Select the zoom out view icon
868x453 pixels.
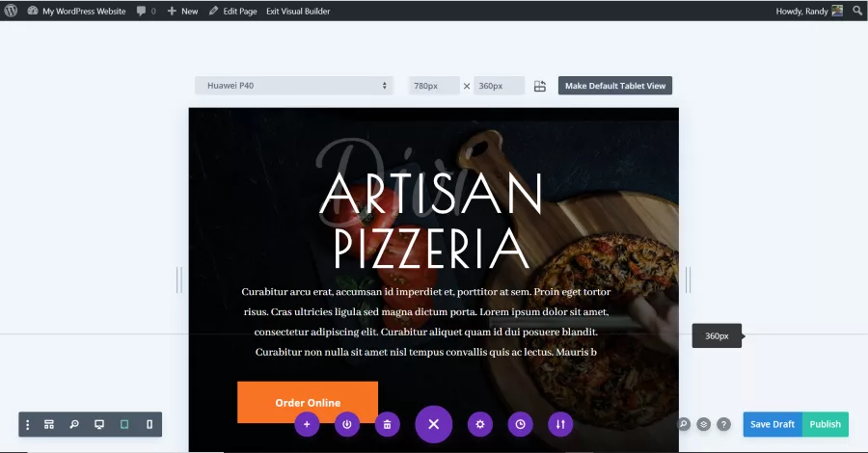click(x=73, y=424)
